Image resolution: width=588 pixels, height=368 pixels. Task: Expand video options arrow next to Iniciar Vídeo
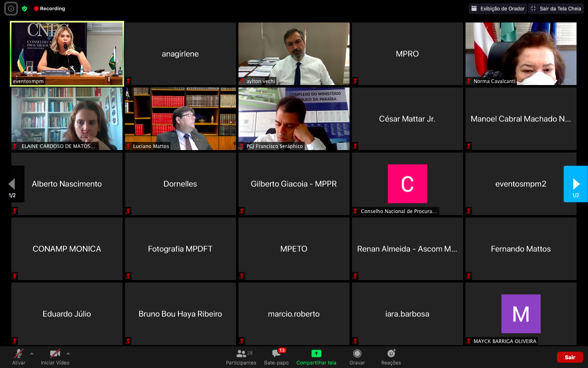[68, 354]
